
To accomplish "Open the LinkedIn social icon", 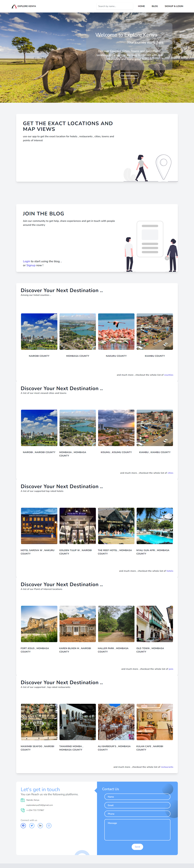I will [x=40, y=825].
